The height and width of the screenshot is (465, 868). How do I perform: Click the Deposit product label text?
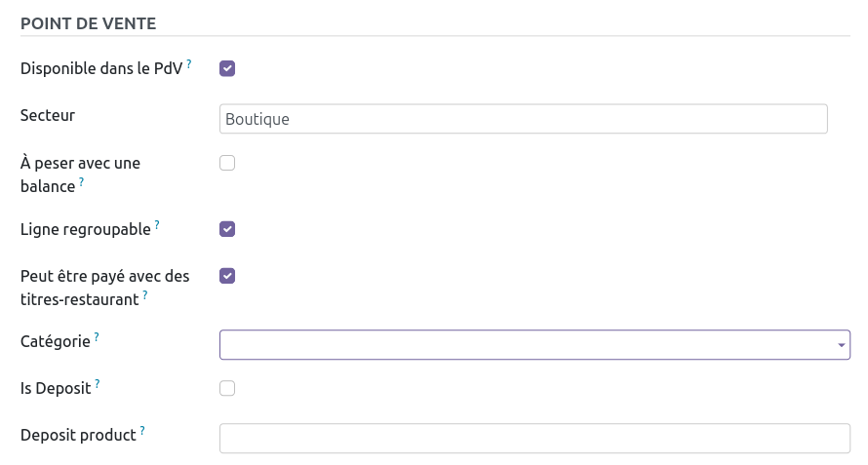click(x=78, y=435)
